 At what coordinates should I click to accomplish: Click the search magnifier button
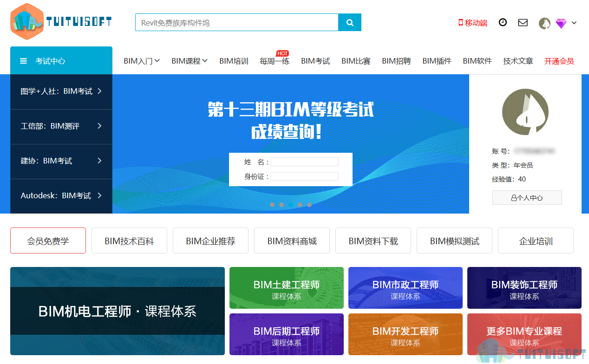(350, 22)
